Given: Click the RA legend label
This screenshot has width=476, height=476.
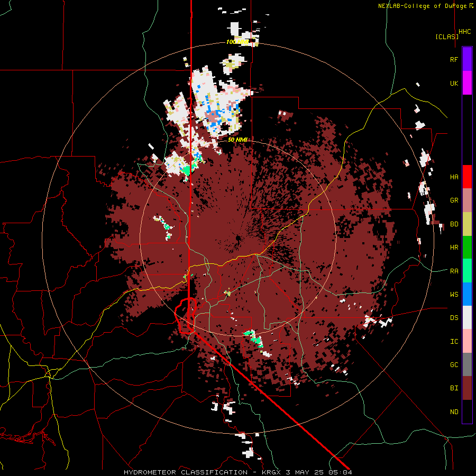Looking at the screenshot, I should 454,271.
